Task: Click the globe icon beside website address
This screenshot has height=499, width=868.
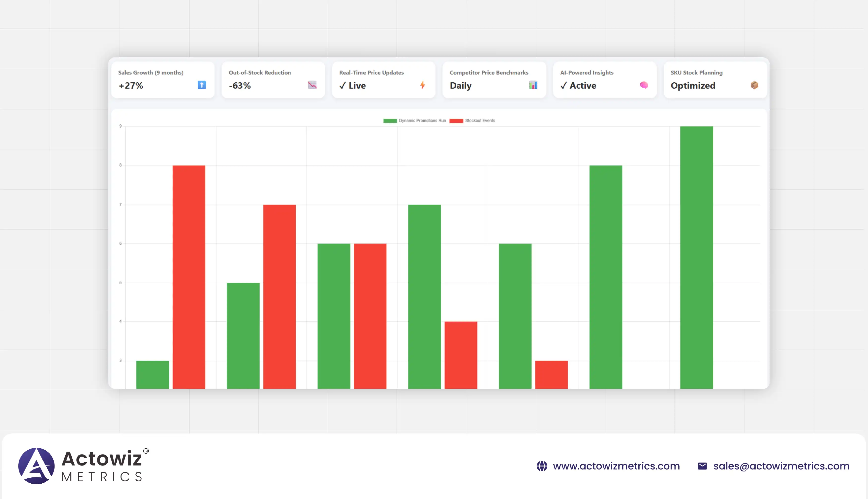Action: (x=542, y=466)
